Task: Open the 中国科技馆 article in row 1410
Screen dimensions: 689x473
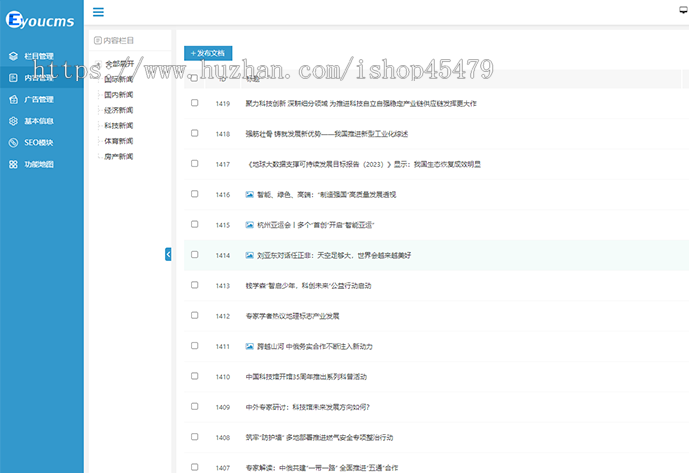Action: 306,376
